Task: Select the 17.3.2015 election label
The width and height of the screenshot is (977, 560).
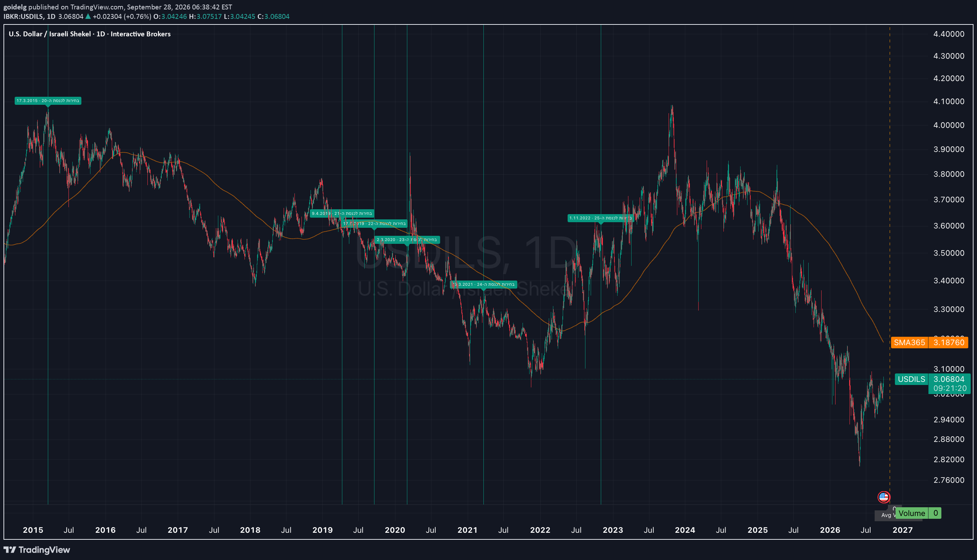Action: (48, 101)
